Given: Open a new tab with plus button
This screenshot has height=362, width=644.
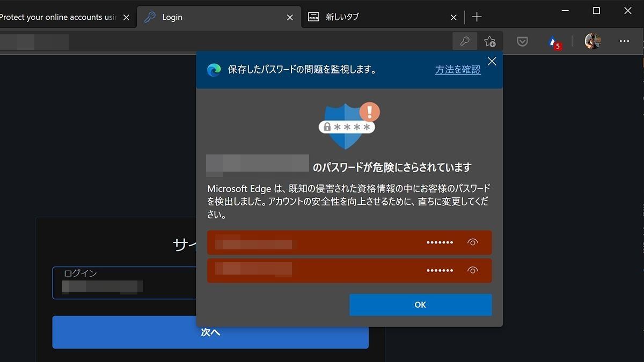Looking at the screenshot, I should (477, 17).
